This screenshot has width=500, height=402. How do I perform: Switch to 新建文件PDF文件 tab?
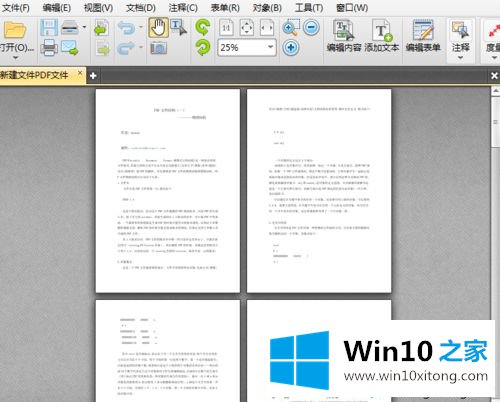coord(34,75)
